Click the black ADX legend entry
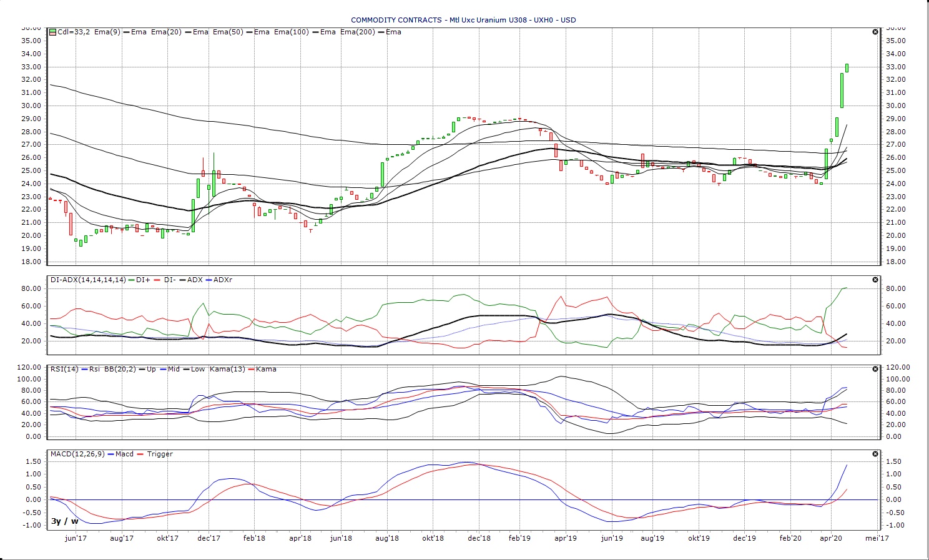Screen dimensions: 929x560 click(190, 280)
